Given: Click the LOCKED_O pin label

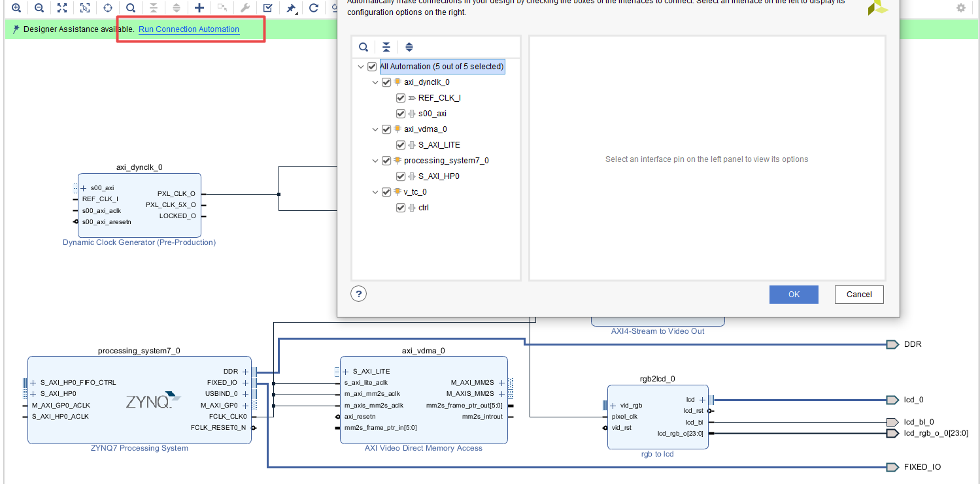Looking at the screenshot, I should click(x=178, y=216).
